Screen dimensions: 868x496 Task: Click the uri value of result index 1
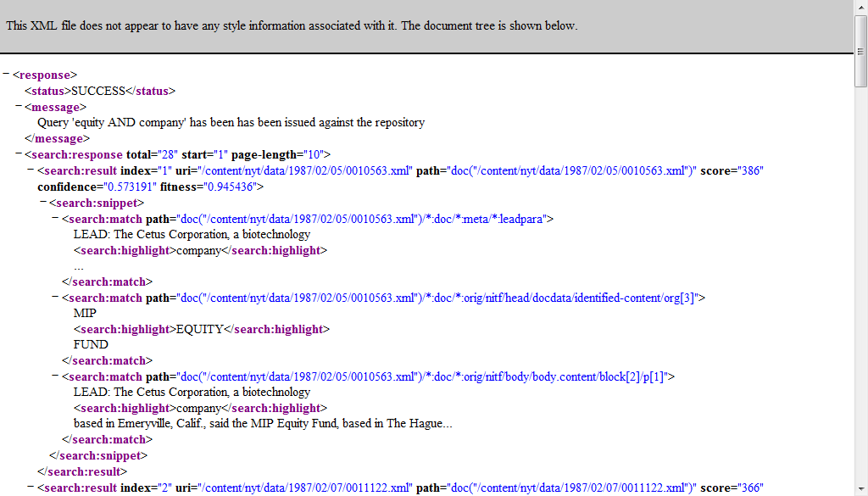pos(305,170)
